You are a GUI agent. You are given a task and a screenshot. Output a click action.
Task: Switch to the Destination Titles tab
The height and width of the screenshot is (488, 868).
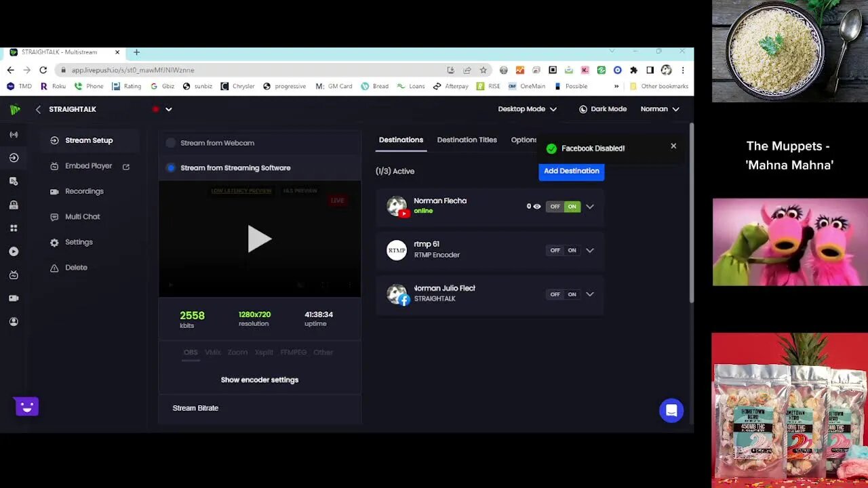coord(467,140)
